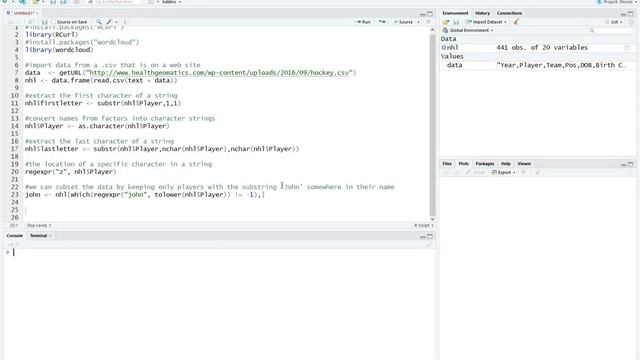Image resolution: width=640 pixels, height=360 pixels.
Task: Open the Import Dataset dropdown
Action: click(487, 22)
